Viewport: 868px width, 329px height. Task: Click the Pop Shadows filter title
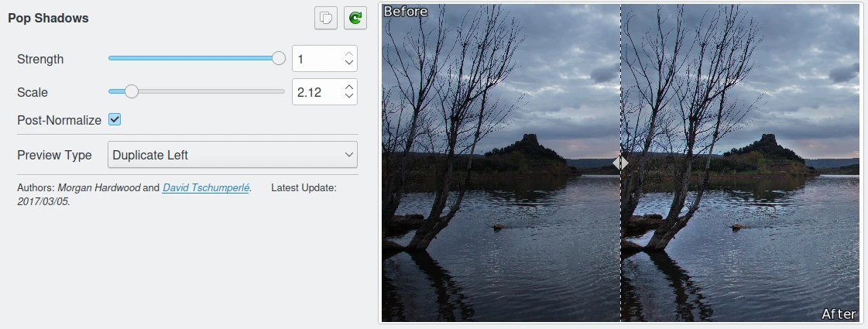(48, 18)
